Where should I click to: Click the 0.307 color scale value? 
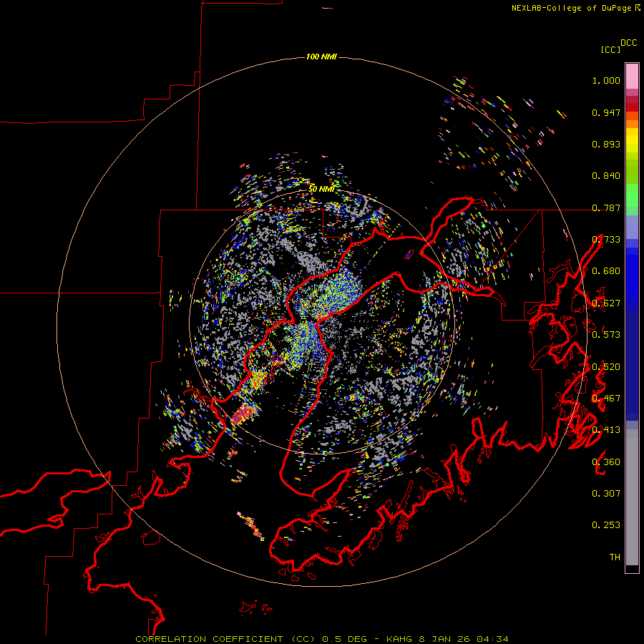click(x=606, y=494)
